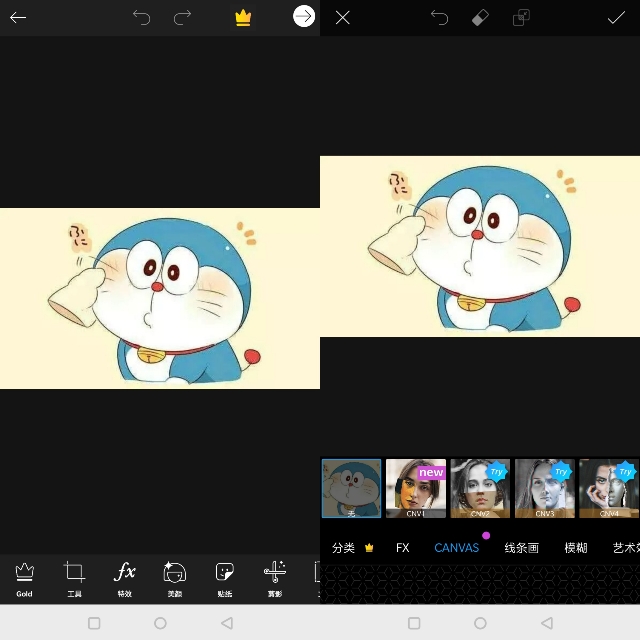
Task: Tap the home circle on right phone
Action: 480,623
